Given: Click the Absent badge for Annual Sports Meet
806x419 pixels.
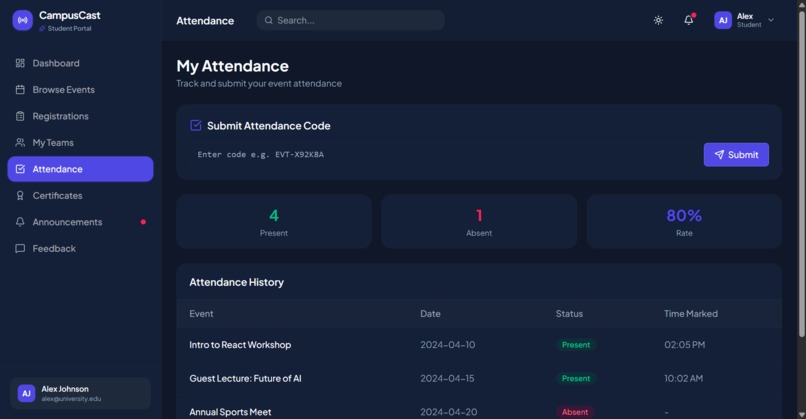Looking at the screenshot, I should tap(575, 412).
